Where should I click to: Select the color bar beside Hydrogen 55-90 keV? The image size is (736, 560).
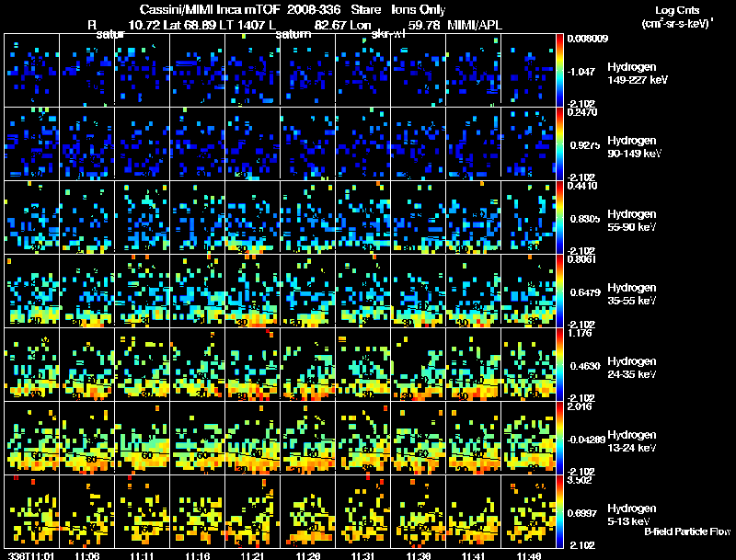[x=559, y=217]
